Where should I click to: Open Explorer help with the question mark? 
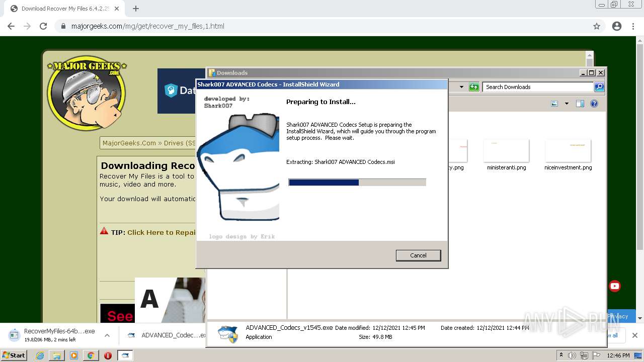click(x=594, y=104)
